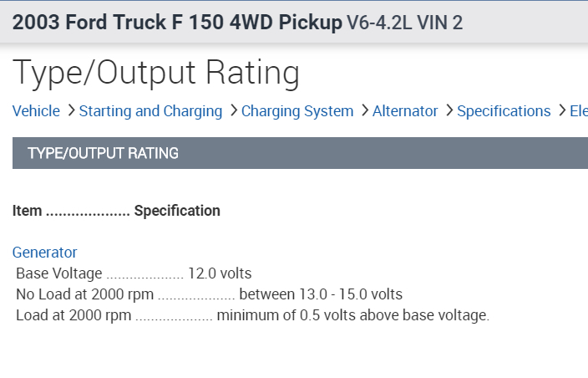Open the Starting and Charging breadcrumb
Image resolution: width=588 pixels, height=378 pixels.
point(150,111)
